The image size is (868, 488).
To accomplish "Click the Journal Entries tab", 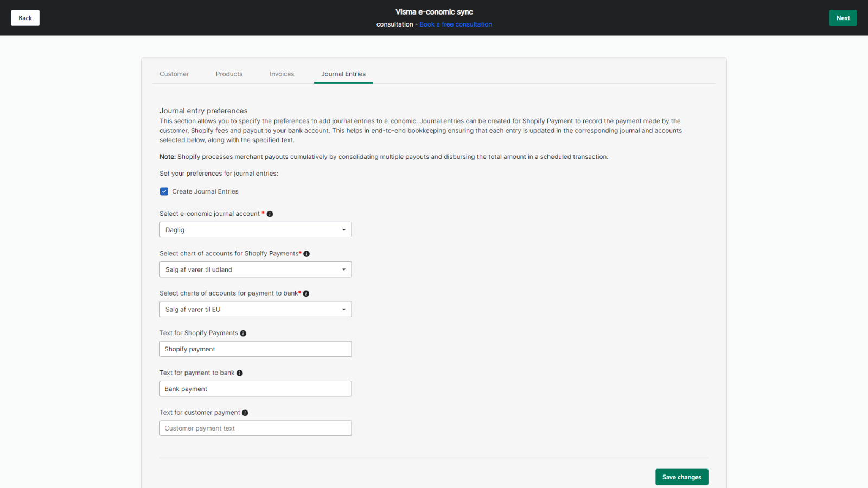I will (343, 74).
